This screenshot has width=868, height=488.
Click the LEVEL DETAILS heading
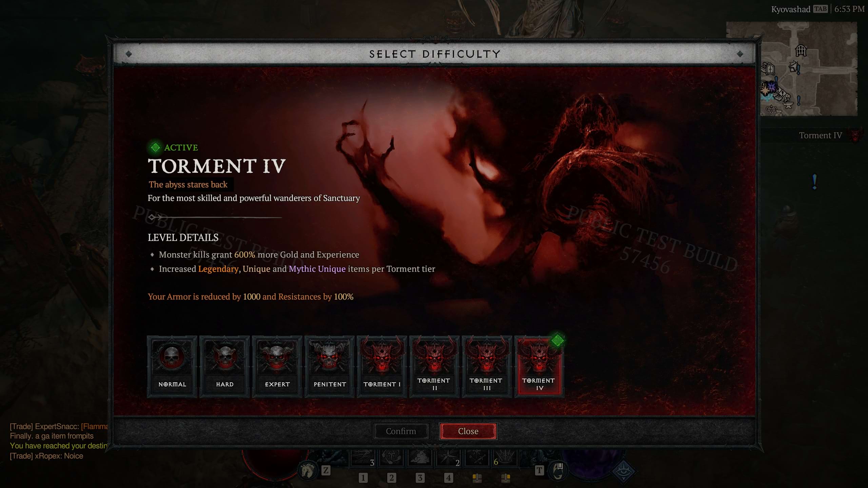tap(183, 238)
